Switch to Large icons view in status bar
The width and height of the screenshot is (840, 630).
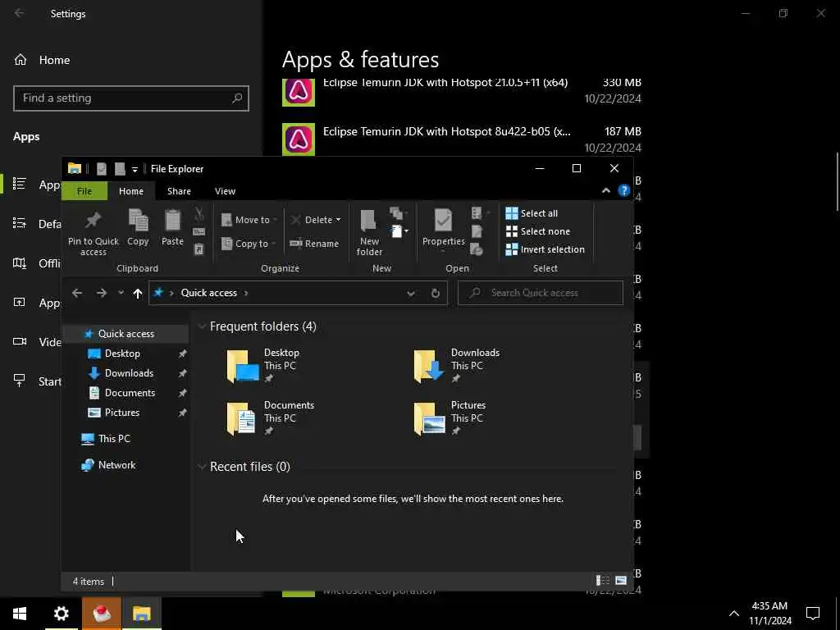coord(621,581)
